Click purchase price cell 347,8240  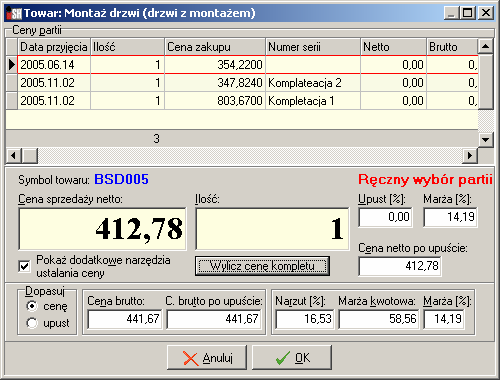click(215, 83)
